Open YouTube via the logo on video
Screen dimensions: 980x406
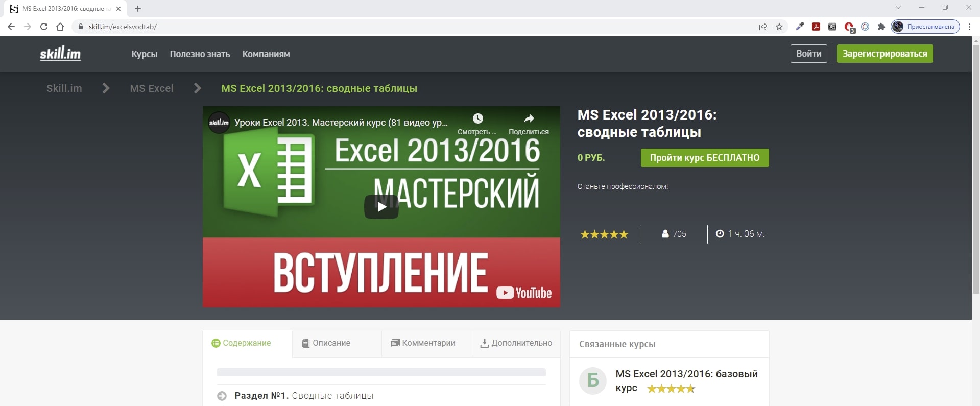click(524, 293)
